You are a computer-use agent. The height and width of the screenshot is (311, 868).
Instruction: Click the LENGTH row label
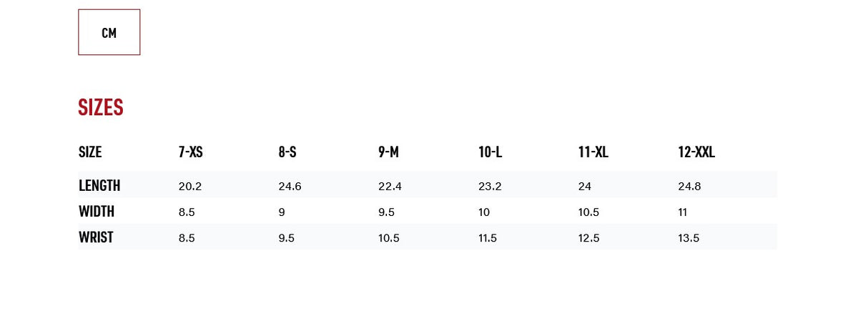click(x=99, y=185)
